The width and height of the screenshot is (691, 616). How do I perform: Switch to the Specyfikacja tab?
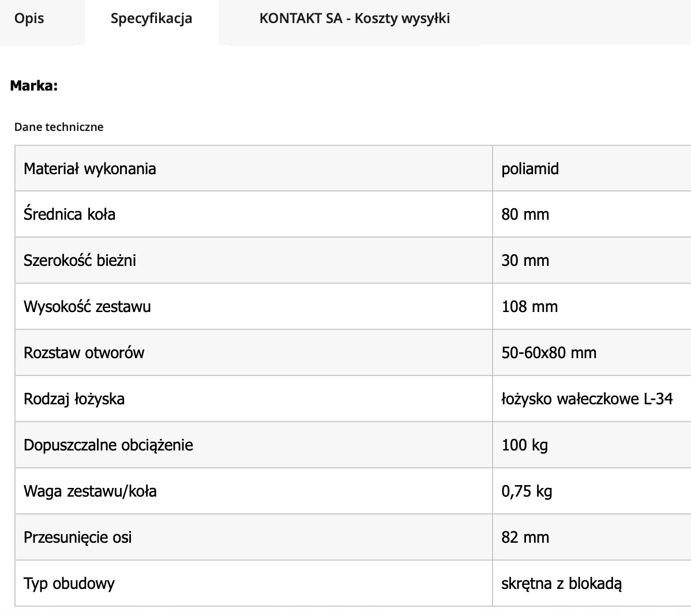coord(151,18)
